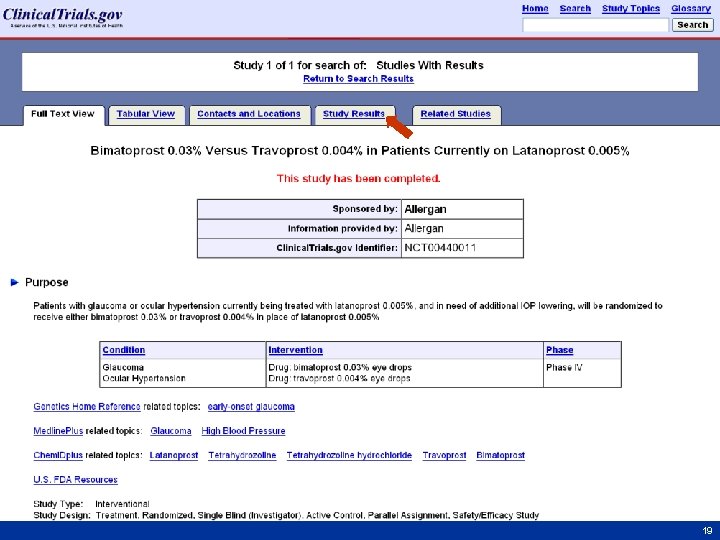720x540 pixels.
Task: Open the early-onset glaucoma link
Action: [251, 406]
